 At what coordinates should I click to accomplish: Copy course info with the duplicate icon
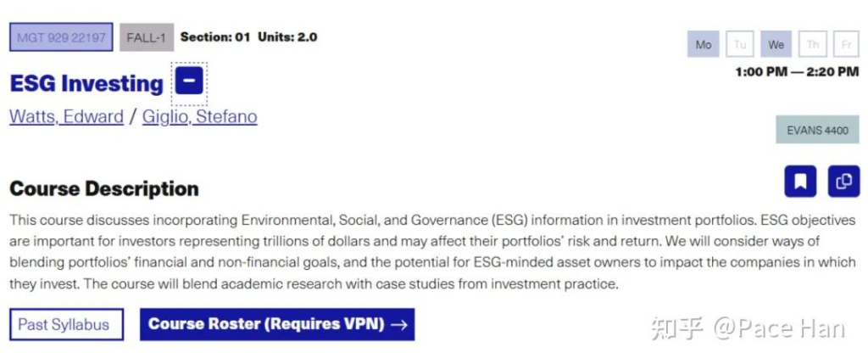tap(843, 182)
